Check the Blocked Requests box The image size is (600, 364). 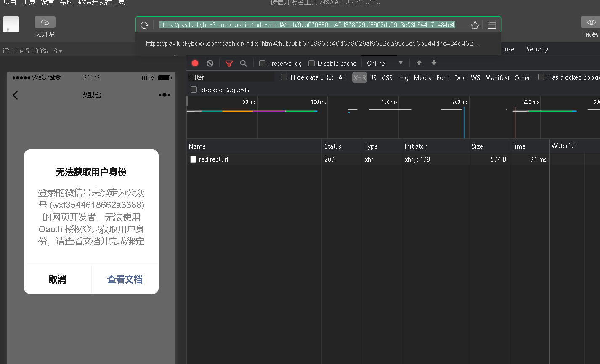pyautogui.click(x=194, y=90)
